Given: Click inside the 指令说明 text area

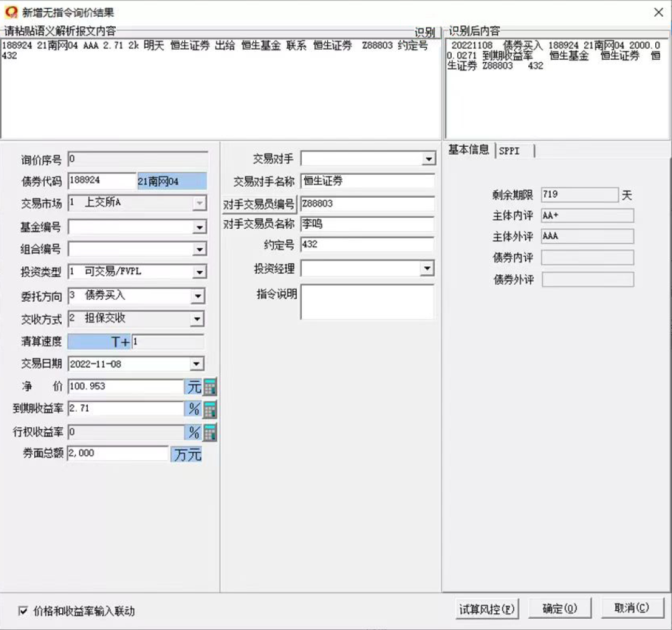Looking at the screenshot, I should 367,302.
